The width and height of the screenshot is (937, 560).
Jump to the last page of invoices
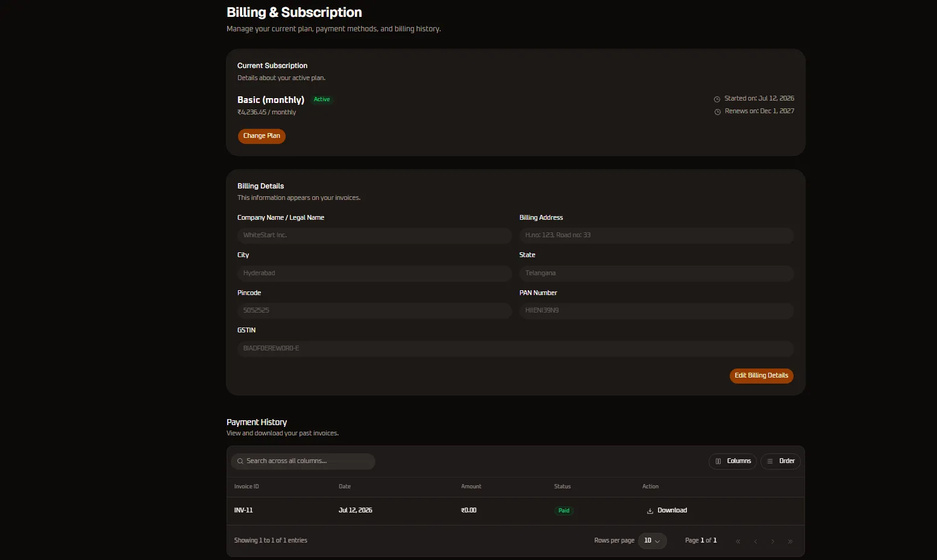(x=791, y=541)
